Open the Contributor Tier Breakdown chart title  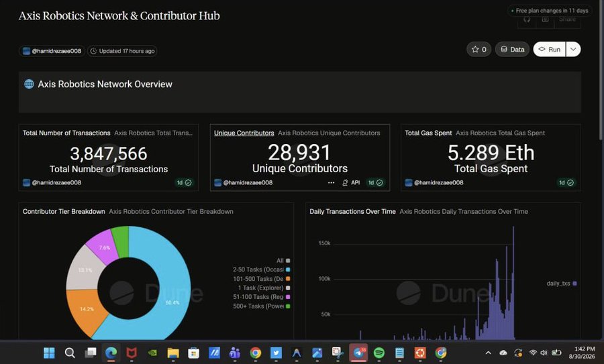coord(64,211)
